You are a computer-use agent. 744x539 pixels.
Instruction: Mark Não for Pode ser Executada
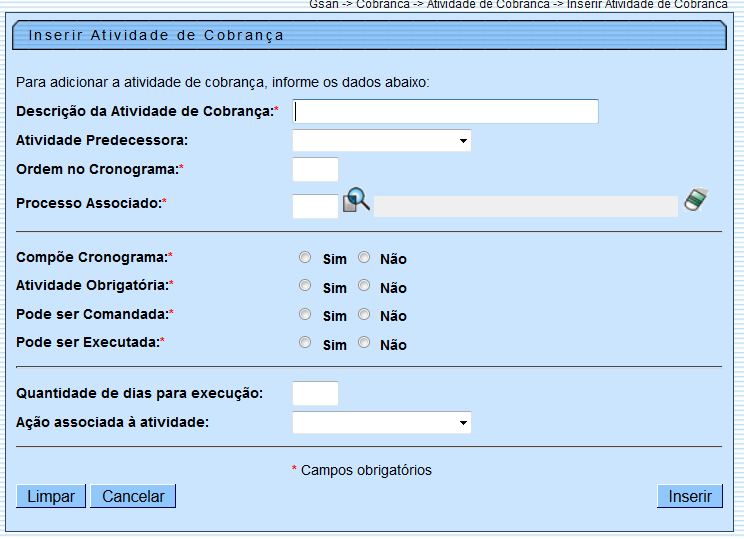click(x=364, y=342)
